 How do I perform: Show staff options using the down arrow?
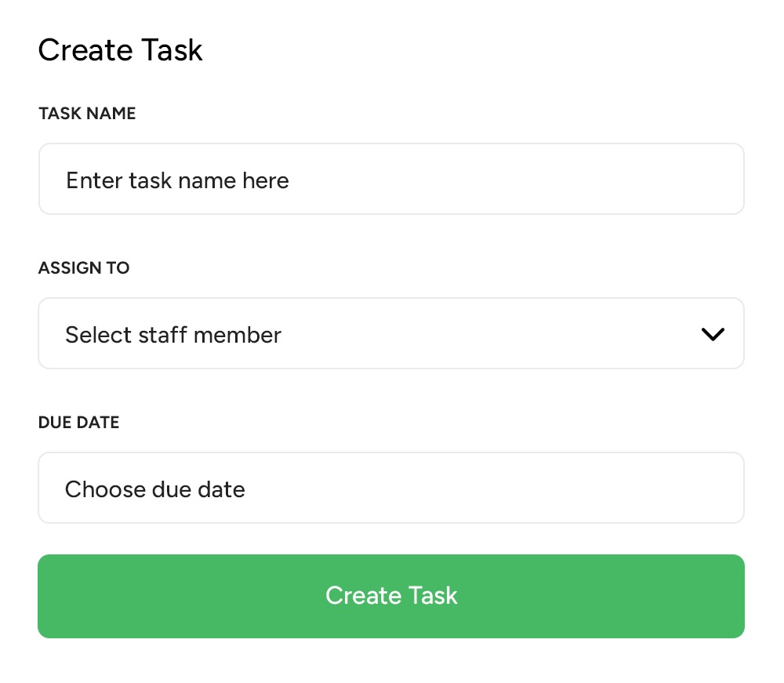(x=712, y=334)
